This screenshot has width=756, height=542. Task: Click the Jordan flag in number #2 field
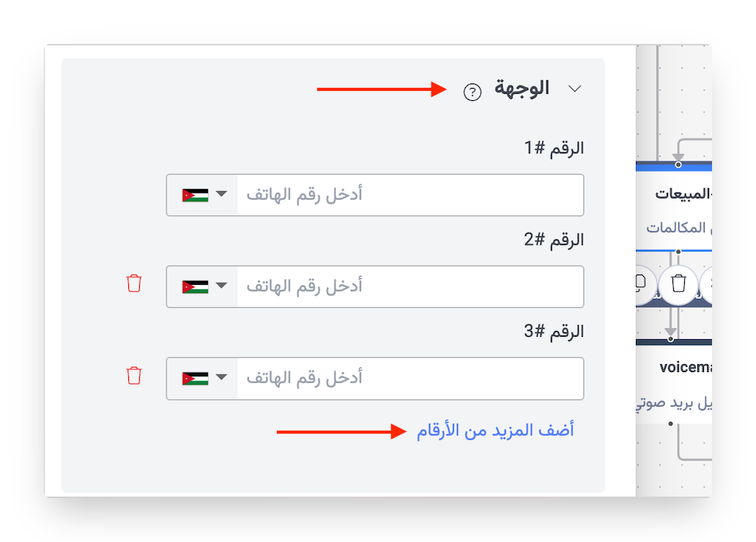click(195, 286)
